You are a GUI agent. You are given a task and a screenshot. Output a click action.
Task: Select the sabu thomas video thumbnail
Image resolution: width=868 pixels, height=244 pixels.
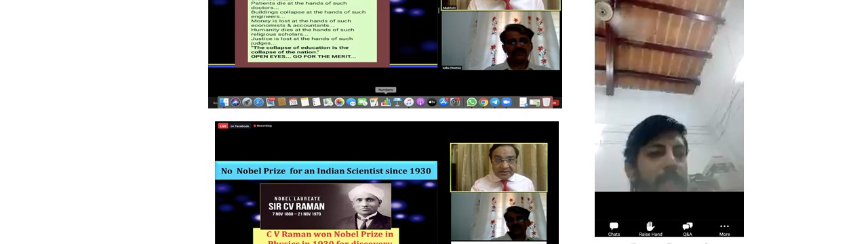click(x=500, y=40)
